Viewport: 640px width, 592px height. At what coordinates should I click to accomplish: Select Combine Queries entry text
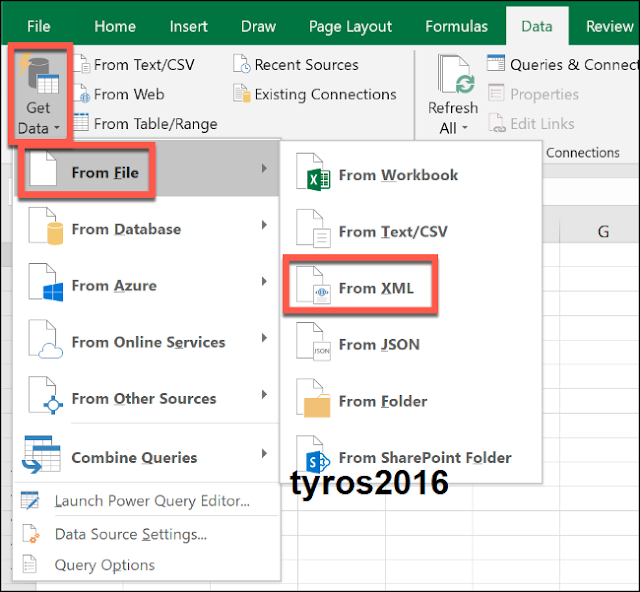coord(134,458)
